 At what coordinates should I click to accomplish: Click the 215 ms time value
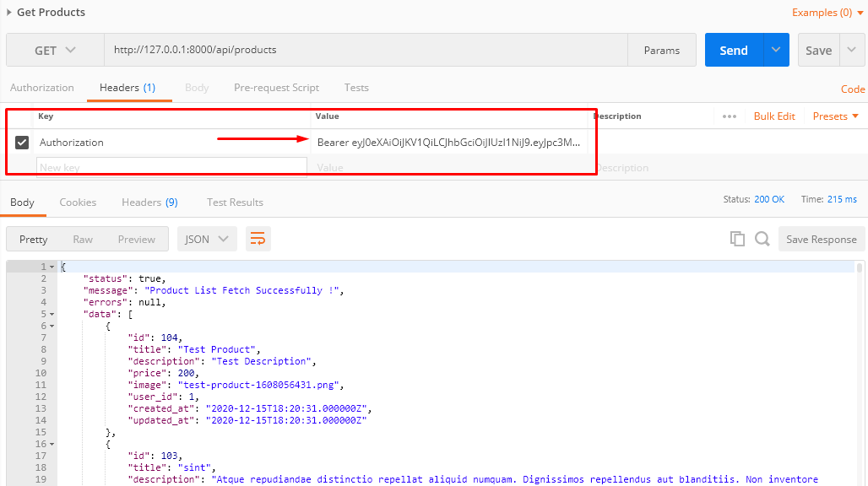click(842, 199)
